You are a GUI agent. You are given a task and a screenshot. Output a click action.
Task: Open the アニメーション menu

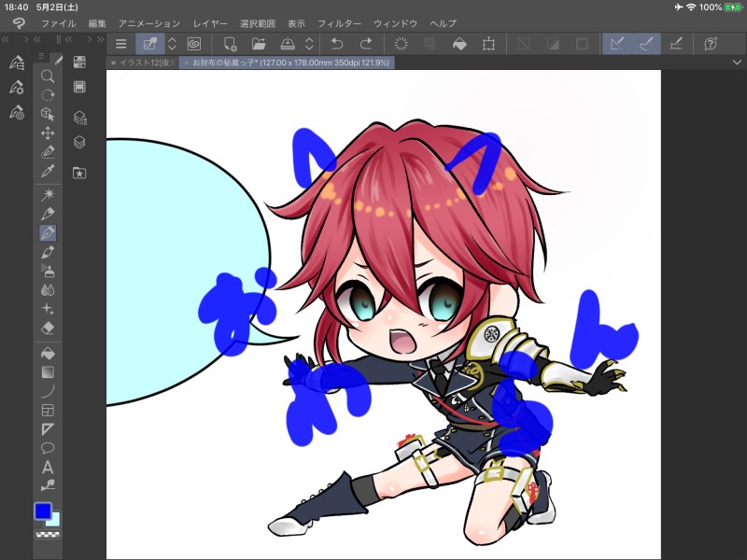coord(149,23)
